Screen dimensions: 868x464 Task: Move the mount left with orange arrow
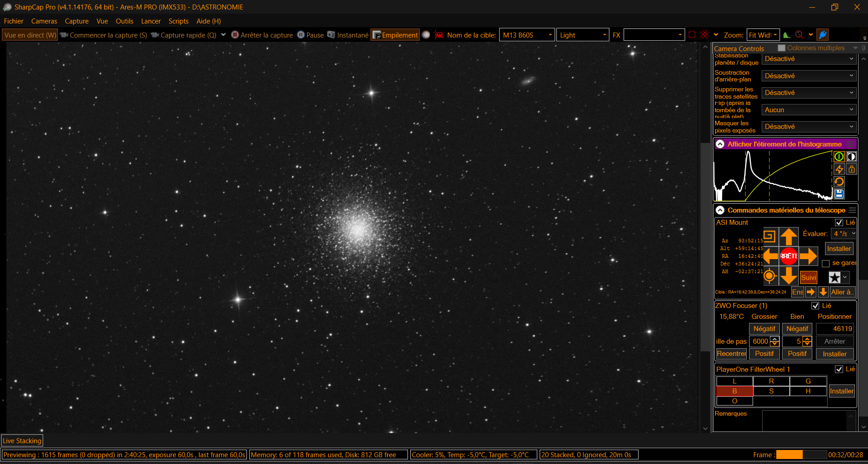tap(771, 256)
